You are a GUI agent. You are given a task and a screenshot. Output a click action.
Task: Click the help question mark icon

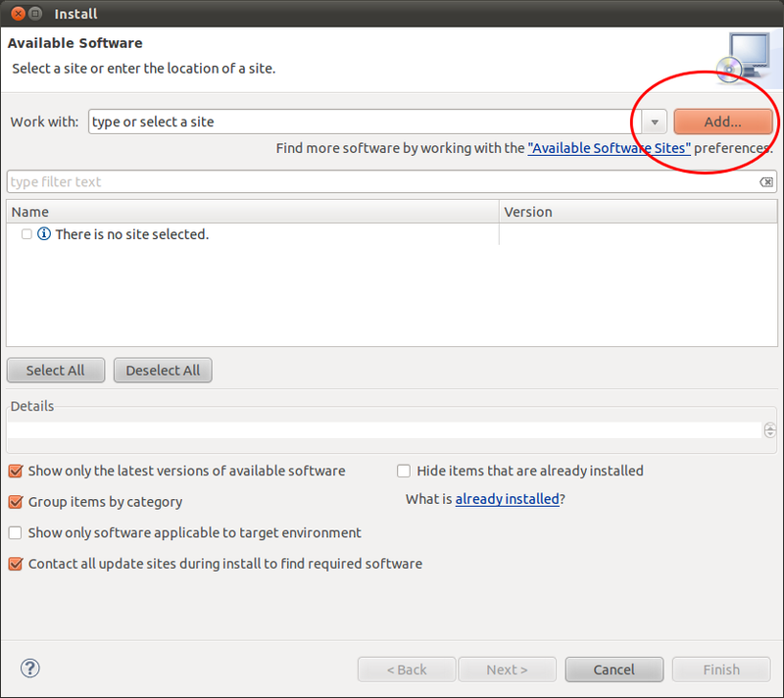[x=30, y=669]
